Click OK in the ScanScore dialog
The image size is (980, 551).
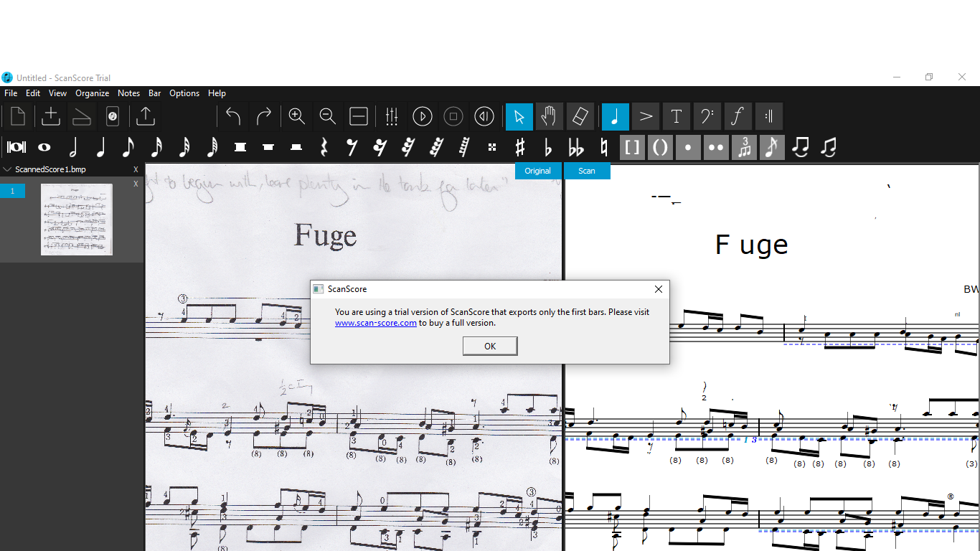[490, 346]
